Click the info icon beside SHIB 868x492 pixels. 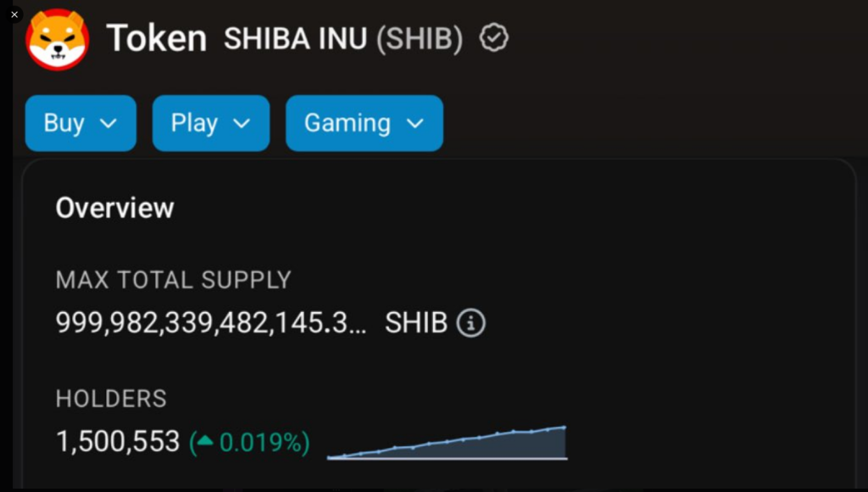click(x=471, y=323)
